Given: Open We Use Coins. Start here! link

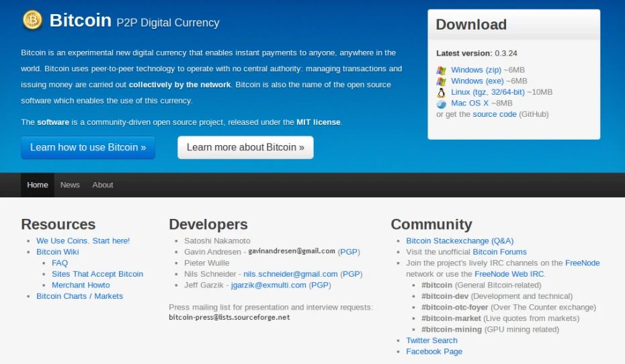Looking at the screenshot, I should point(83,240).
